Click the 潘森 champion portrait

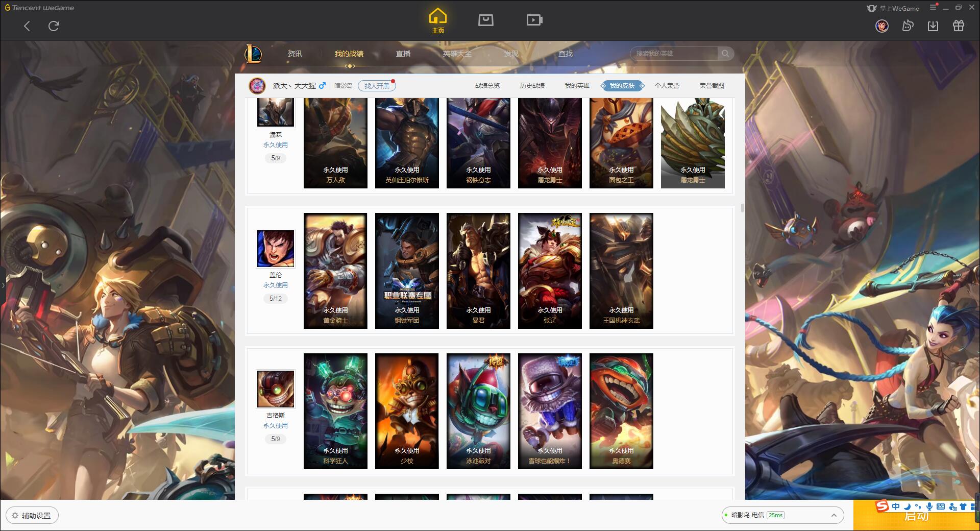[276, 112]
